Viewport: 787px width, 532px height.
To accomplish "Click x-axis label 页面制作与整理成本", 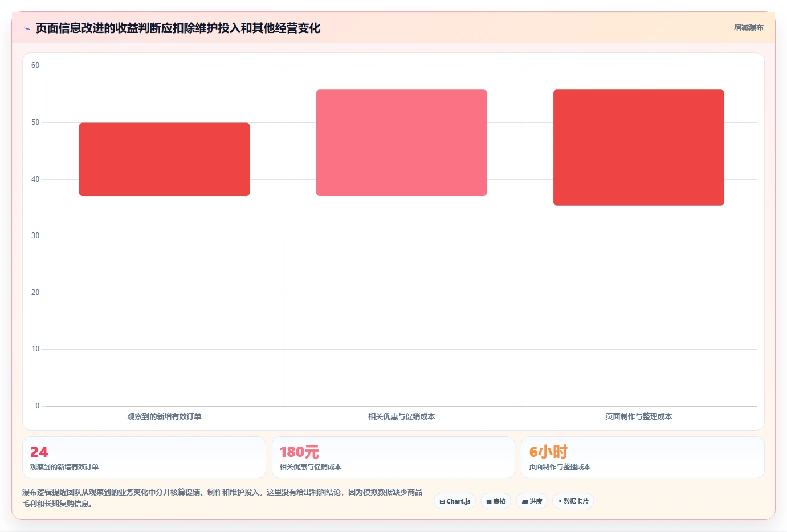I will [638, 416].
